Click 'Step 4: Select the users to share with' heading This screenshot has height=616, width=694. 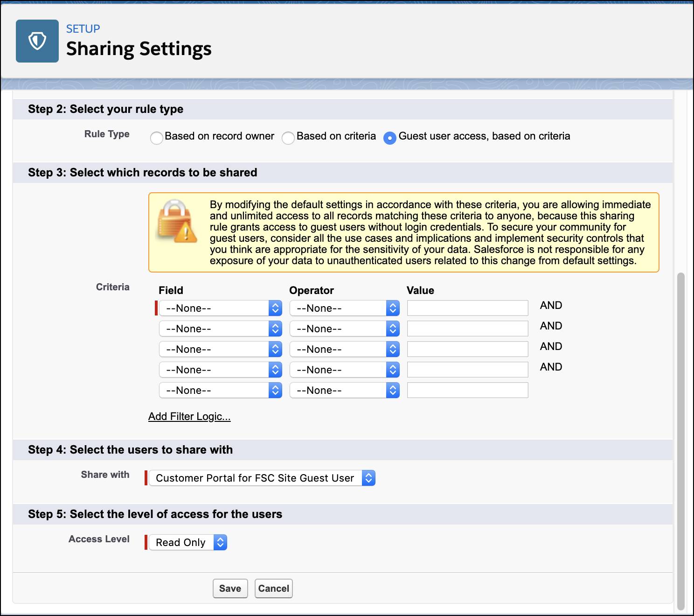131,450
